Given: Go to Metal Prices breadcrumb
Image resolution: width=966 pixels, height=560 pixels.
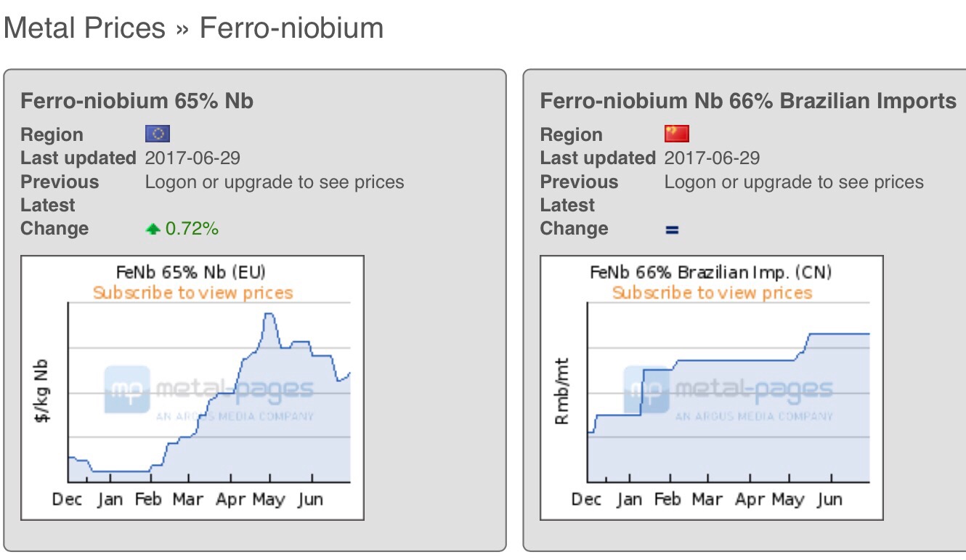Looking at the screenshot, I should pyautogui.click(x=84, y=28).
